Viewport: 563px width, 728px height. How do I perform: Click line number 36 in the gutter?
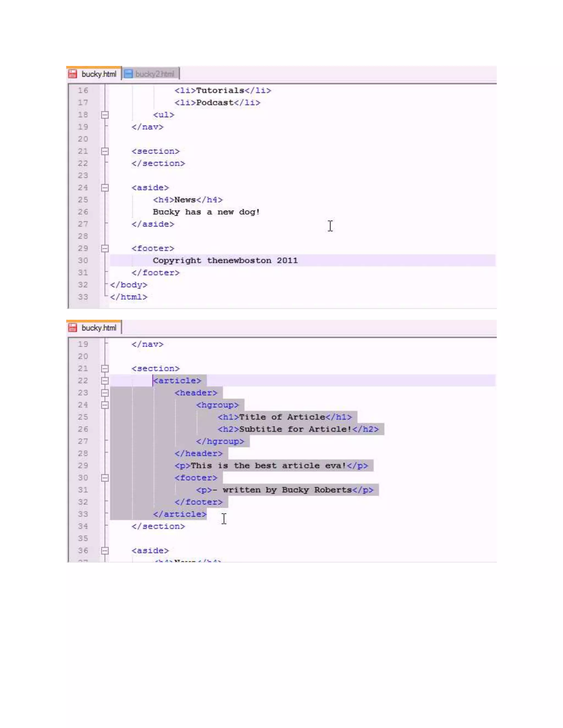point(83,551)
